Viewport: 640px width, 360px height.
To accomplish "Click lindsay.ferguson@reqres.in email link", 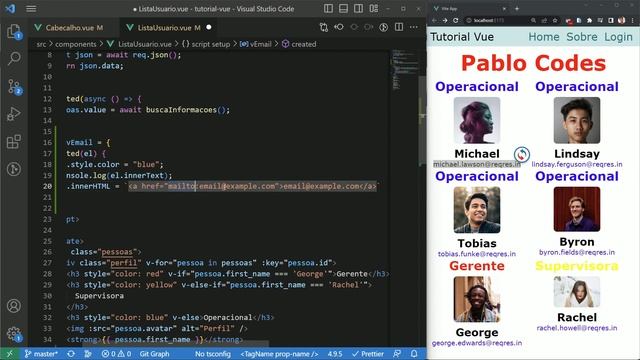I will click(x=577, y=164).
